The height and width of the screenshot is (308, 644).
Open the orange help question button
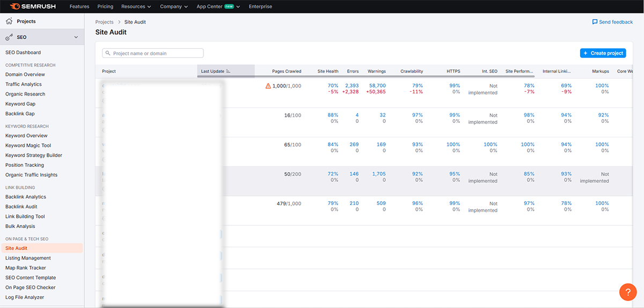(x=628, y=291)
